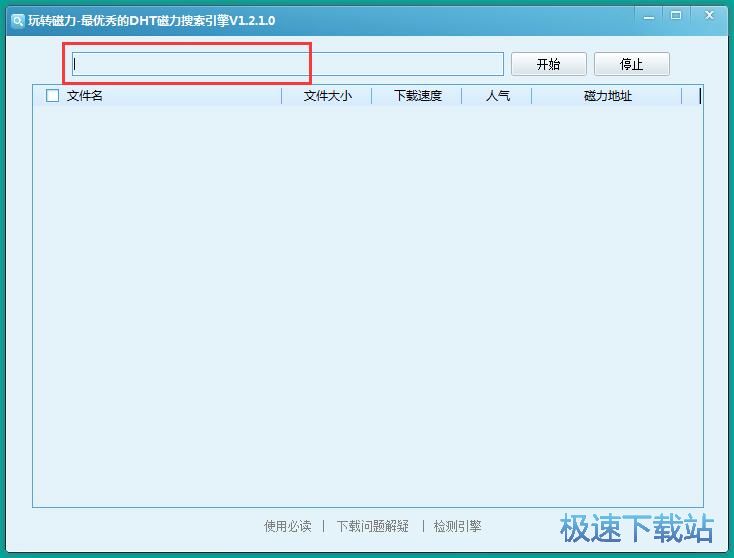Click the 开始 button

[549, 64]
